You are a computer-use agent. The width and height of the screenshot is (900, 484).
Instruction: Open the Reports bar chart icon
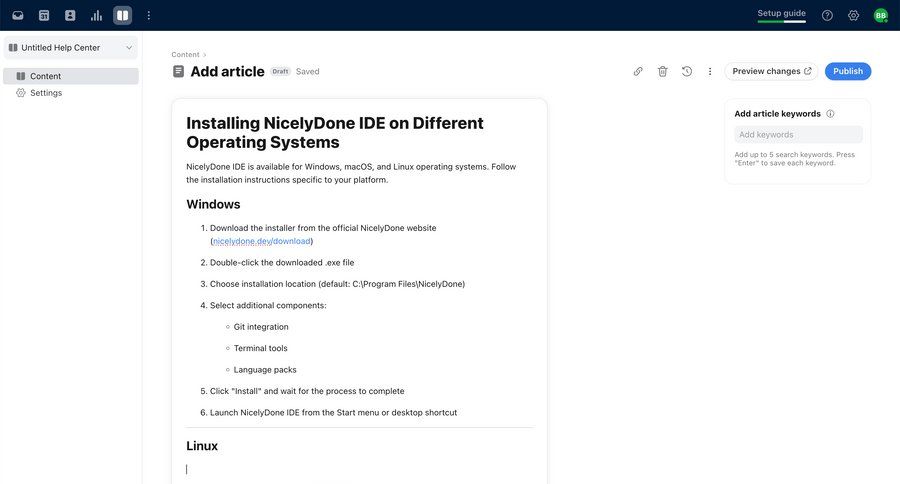click(x=96, y=16)
